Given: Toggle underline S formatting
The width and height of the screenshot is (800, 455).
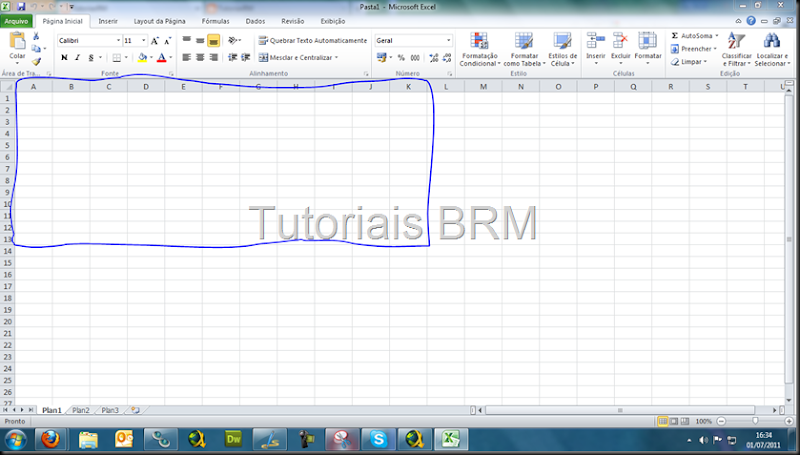Looking at the screenshot, I should tap(91, 57).
